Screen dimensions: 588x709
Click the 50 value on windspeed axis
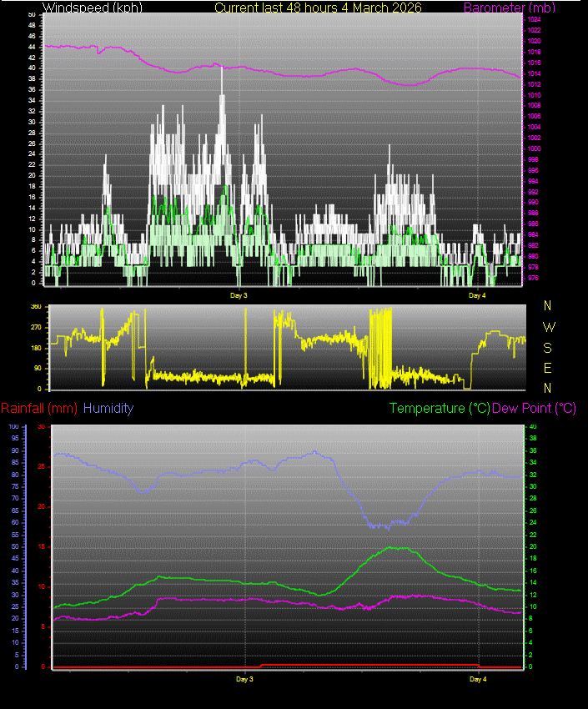tap(32, 14)
